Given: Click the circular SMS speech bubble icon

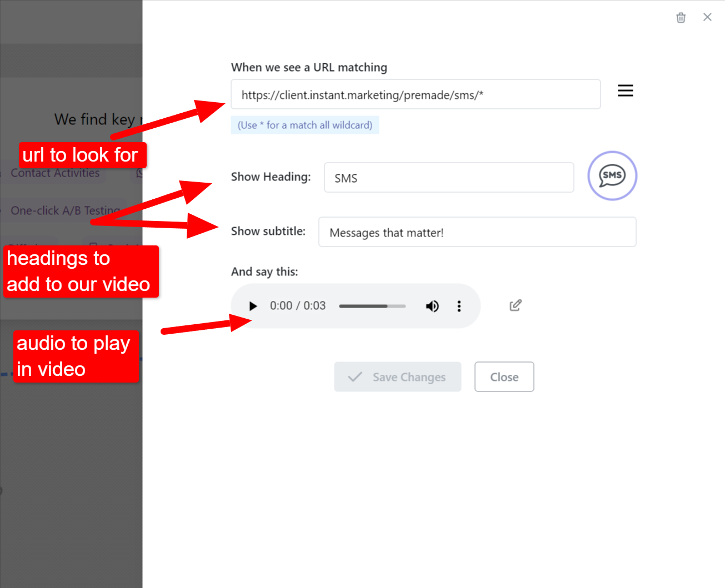Looking at the screenshot, I should 612,176.
